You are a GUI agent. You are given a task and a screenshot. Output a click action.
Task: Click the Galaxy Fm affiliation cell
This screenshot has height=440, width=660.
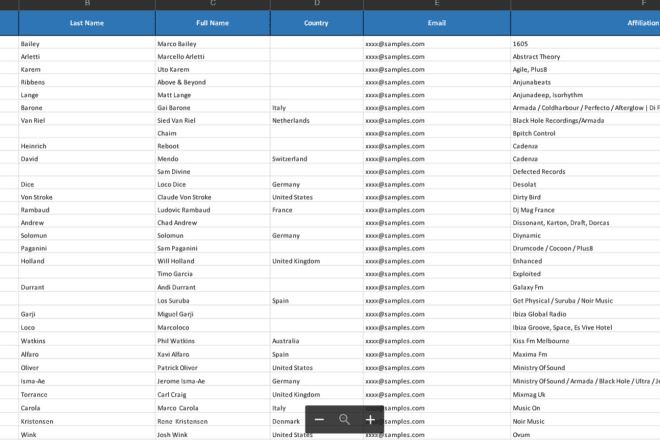[x=585, y=287]
